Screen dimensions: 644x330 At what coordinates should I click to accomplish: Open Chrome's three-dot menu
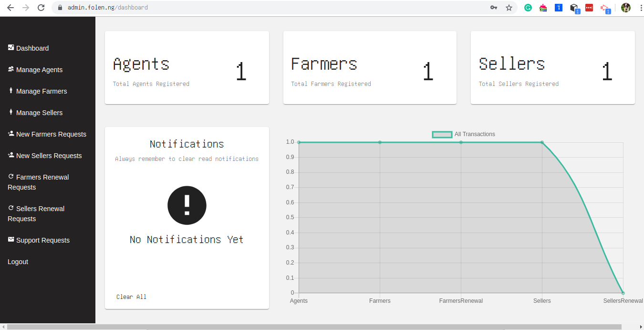(638, 8)
